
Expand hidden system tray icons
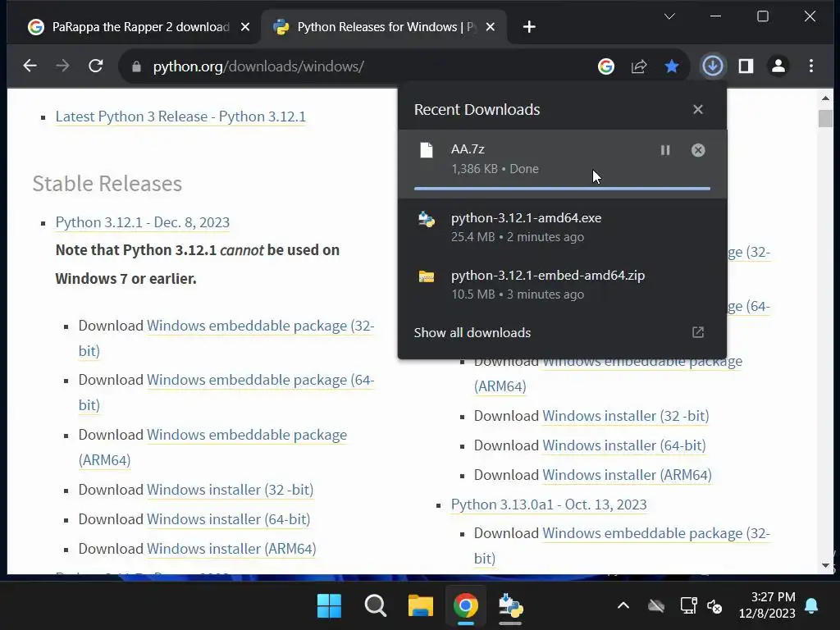623,606
